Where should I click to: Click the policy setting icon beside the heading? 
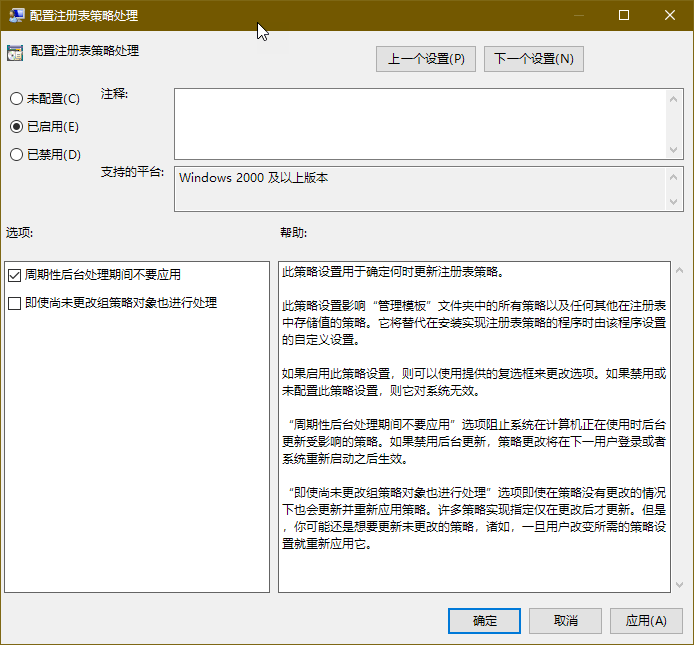coord(15,52)
